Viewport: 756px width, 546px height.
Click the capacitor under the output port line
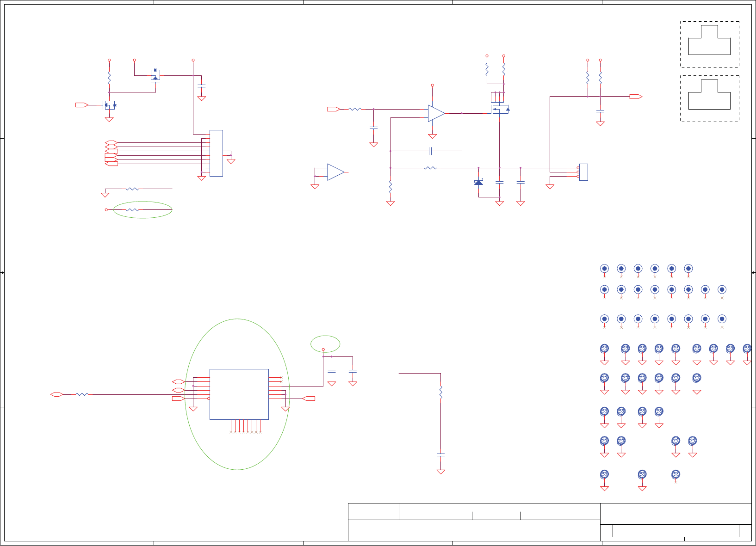coord(600,111)
